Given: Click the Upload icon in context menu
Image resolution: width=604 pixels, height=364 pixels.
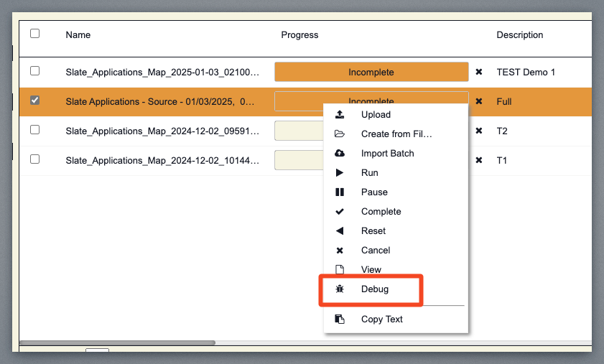Looking at the screenshot, I should point(340,115).
